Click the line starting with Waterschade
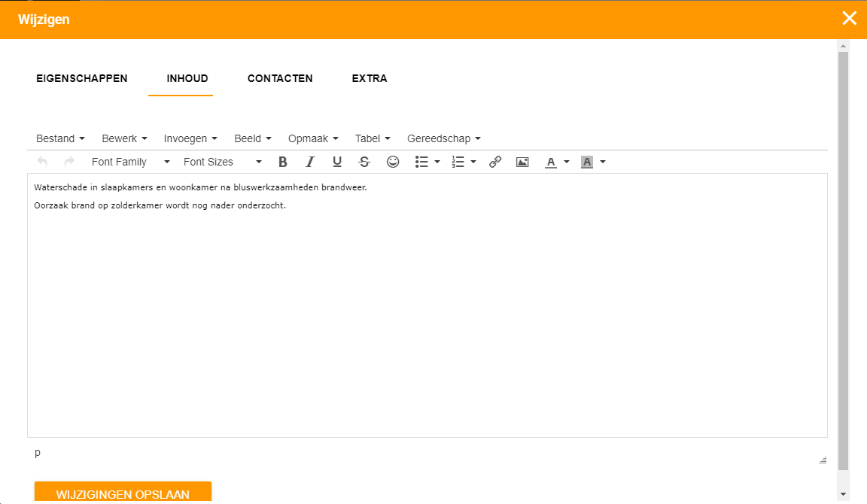Viewport: 867px width, 504px height. (200, 187)
